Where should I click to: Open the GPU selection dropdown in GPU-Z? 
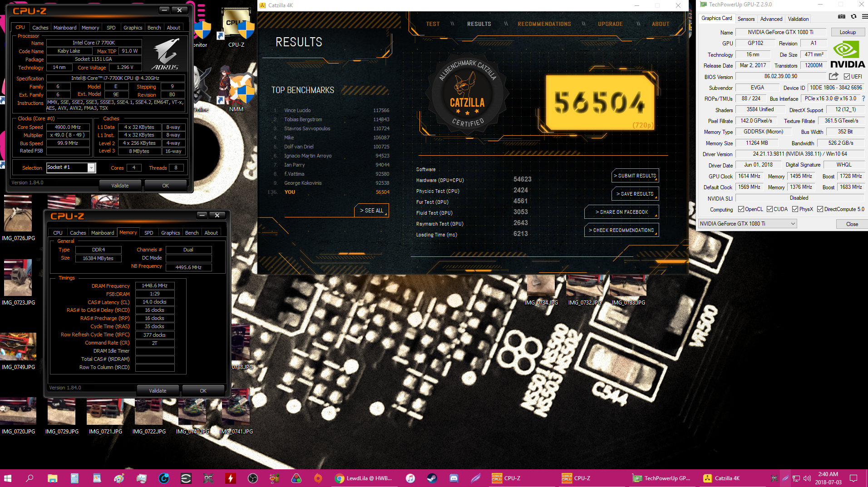[x=747, y=223]
